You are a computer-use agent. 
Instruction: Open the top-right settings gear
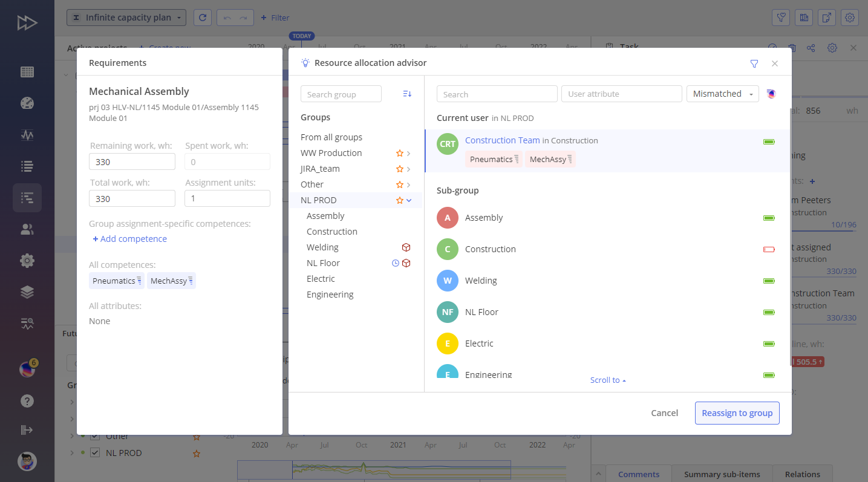pyautogui.click(x=850, y=18)
